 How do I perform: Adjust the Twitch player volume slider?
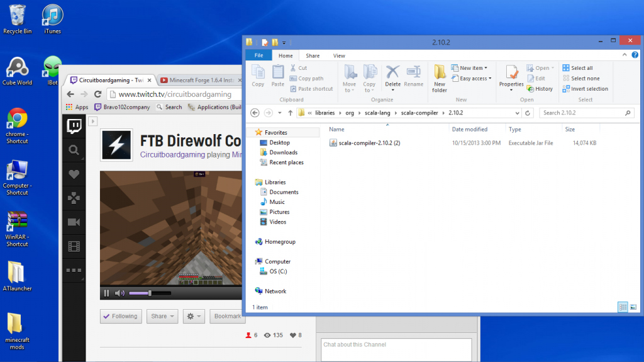[x=149, y=293]
